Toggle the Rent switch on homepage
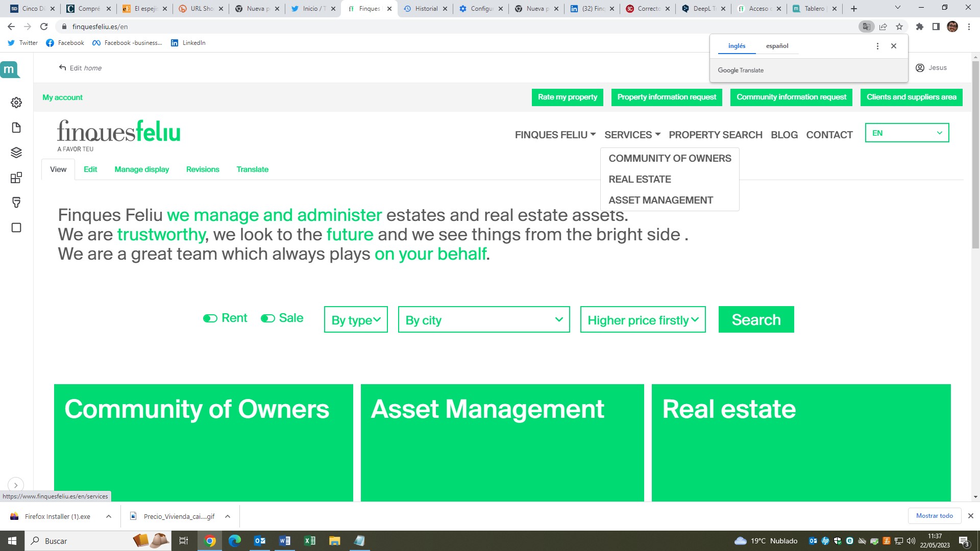Image resolution: width=980 pixels, height=551 pixels. tap(210, 317)
